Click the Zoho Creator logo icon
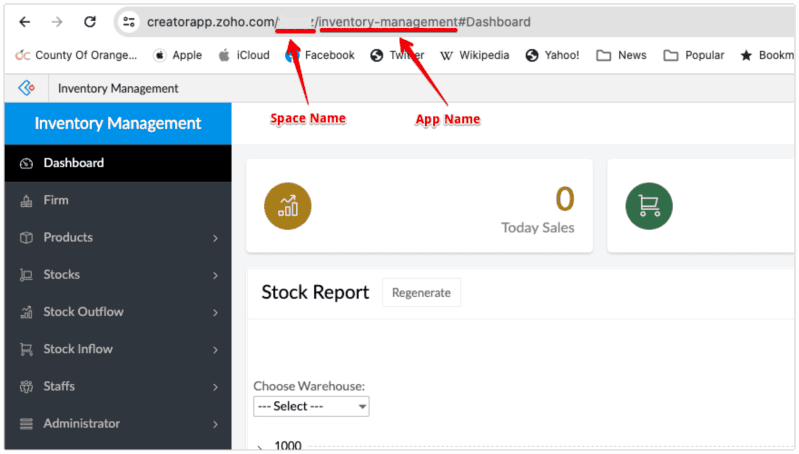799x454 pixels. point(27,88)
